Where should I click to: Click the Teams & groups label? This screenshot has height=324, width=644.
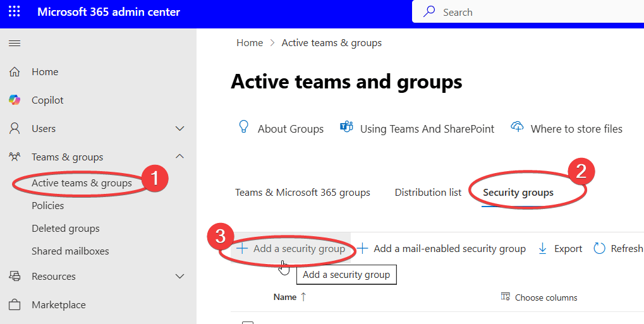pos(68,157)
